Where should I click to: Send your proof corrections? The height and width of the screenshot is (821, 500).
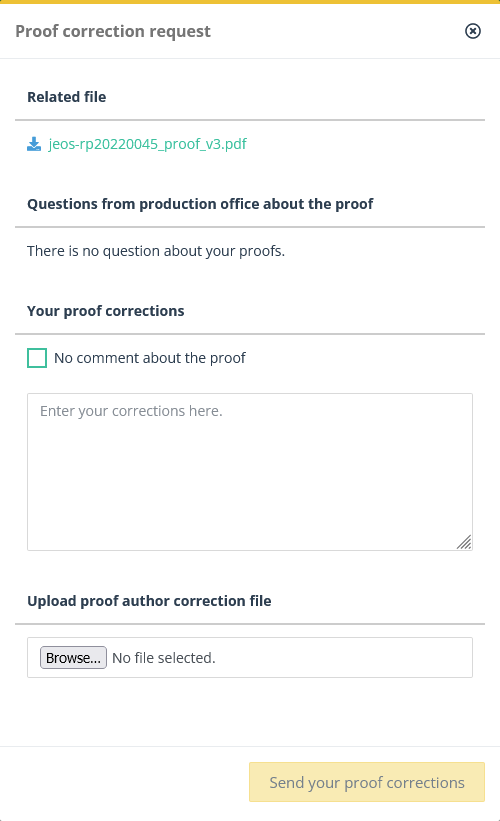point(367,782)
